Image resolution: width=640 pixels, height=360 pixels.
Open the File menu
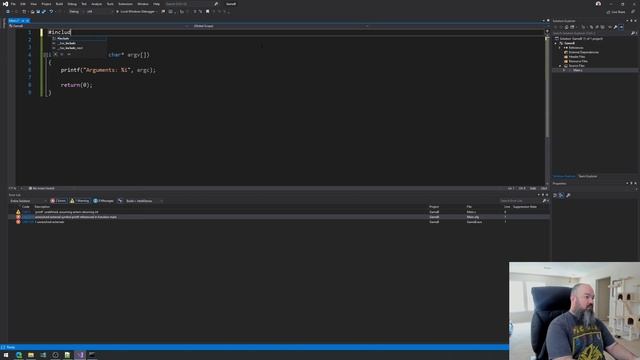coord(13,4)
